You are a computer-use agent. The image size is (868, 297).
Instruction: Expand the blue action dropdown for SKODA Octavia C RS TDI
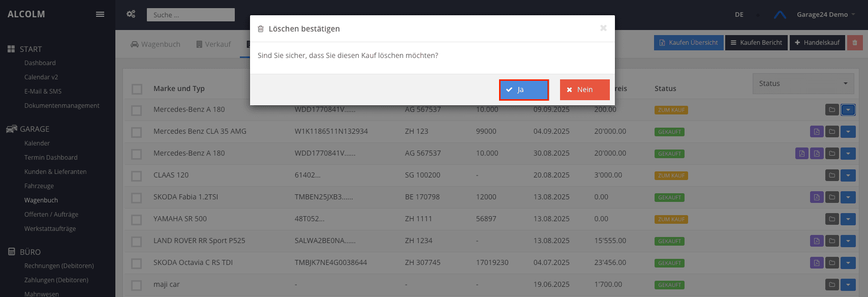(848, 263)
